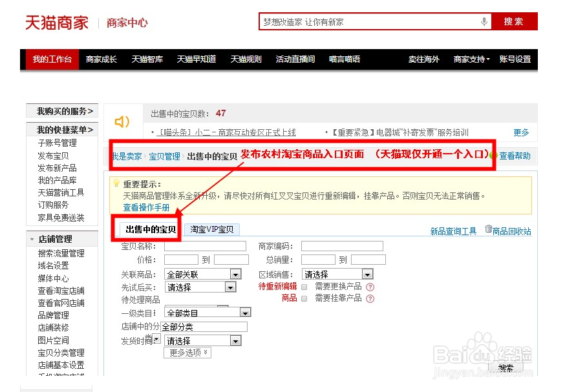
Task: Click the 宝贝名称 input field
Action: [x=205, y=246]
